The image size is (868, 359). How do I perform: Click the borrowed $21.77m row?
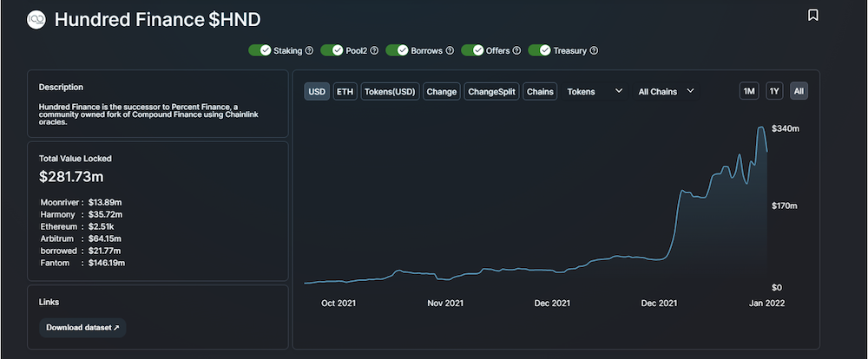click(81, 251)
